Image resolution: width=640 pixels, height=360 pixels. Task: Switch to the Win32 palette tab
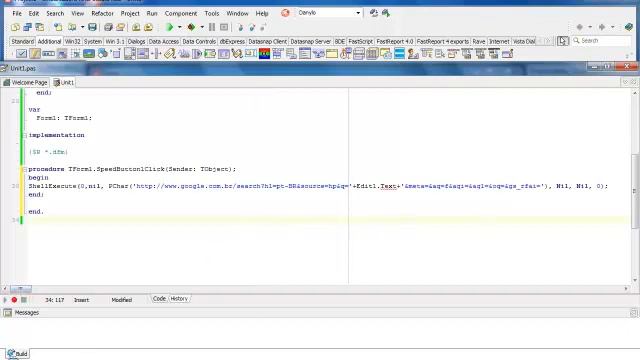click(73, 41)
